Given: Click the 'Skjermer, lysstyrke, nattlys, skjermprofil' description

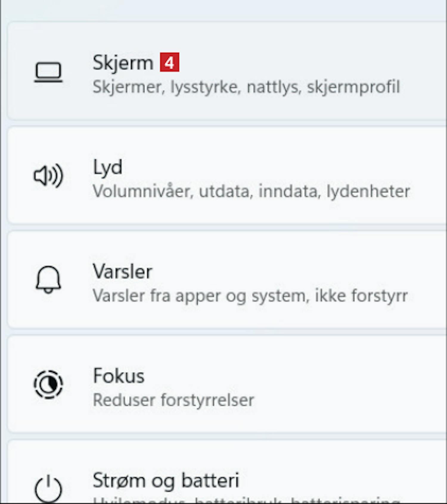Looking at the screenshot, I should (x=246, y=87).
